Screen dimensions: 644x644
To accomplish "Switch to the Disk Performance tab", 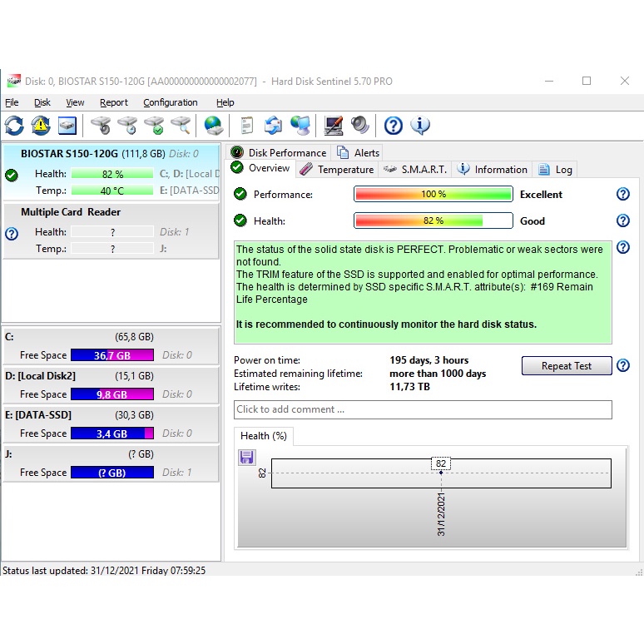I will (x=279, y=152).
